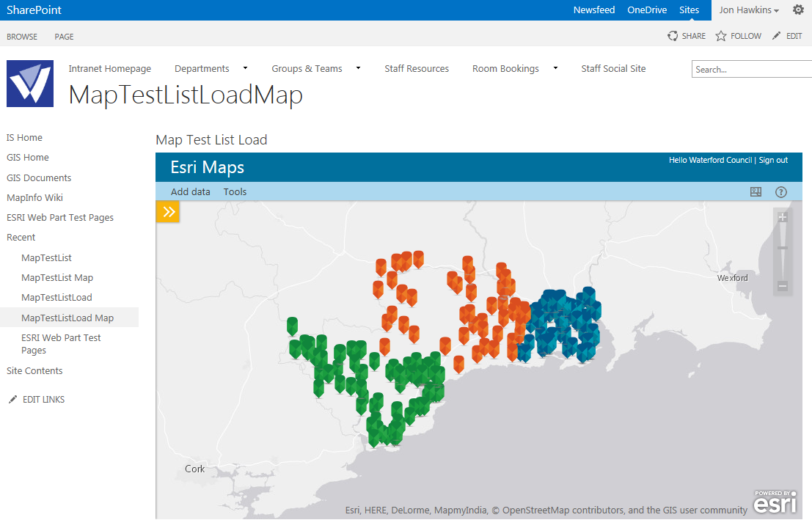Click the site logo image
812x531 pixels.
(x=30, y=84)
